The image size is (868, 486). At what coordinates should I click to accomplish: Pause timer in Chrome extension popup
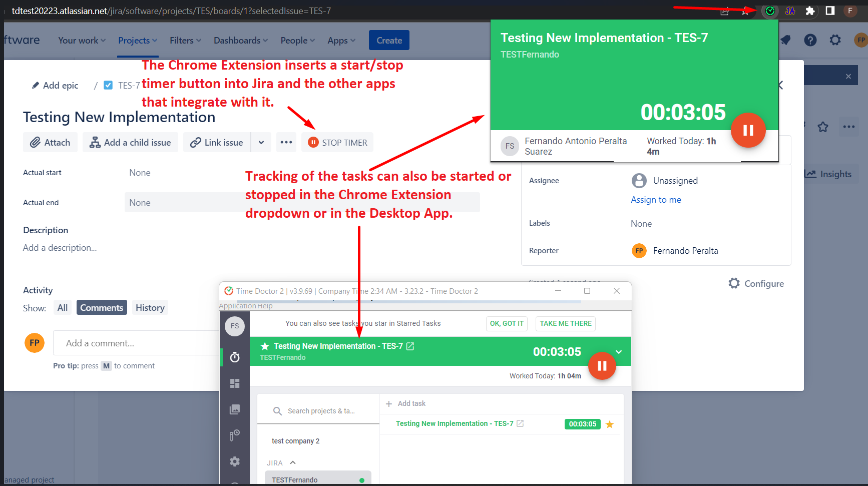[748, 130]
